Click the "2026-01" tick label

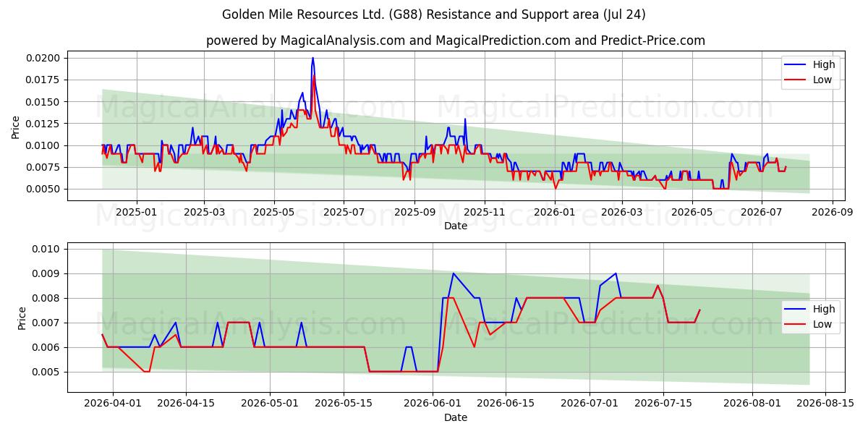coord(554,212)
